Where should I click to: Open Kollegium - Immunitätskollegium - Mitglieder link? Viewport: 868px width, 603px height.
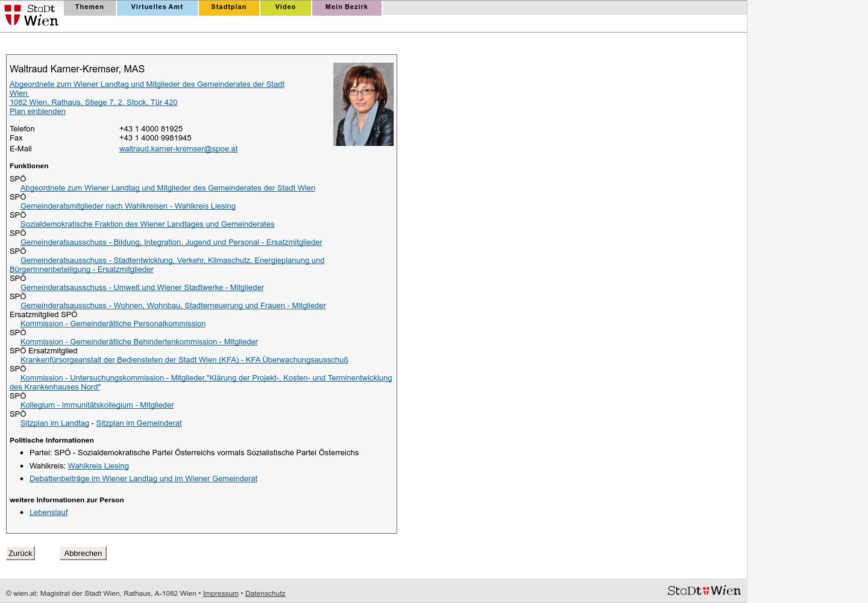pyautogui.click(x=97, y=405)
